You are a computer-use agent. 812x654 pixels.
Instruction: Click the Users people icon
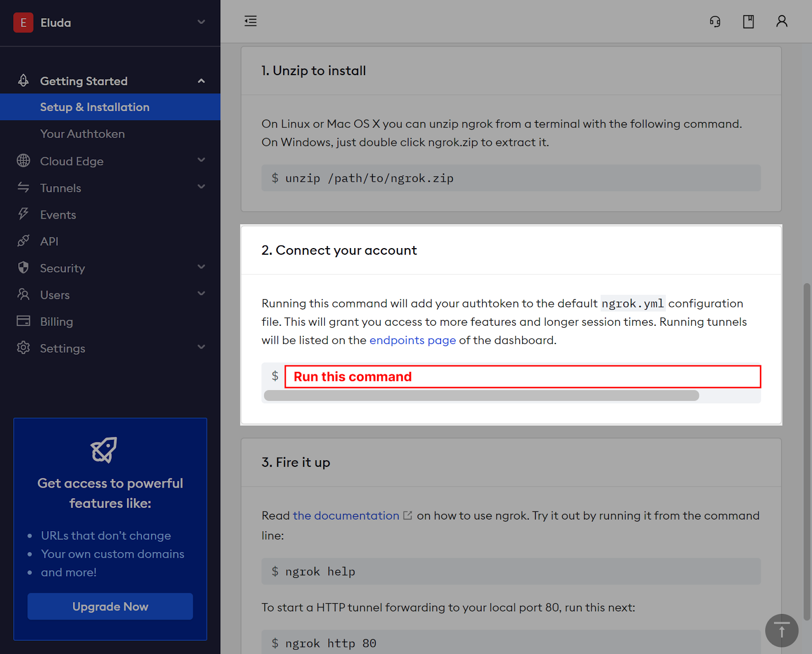(x=23, y=294)
